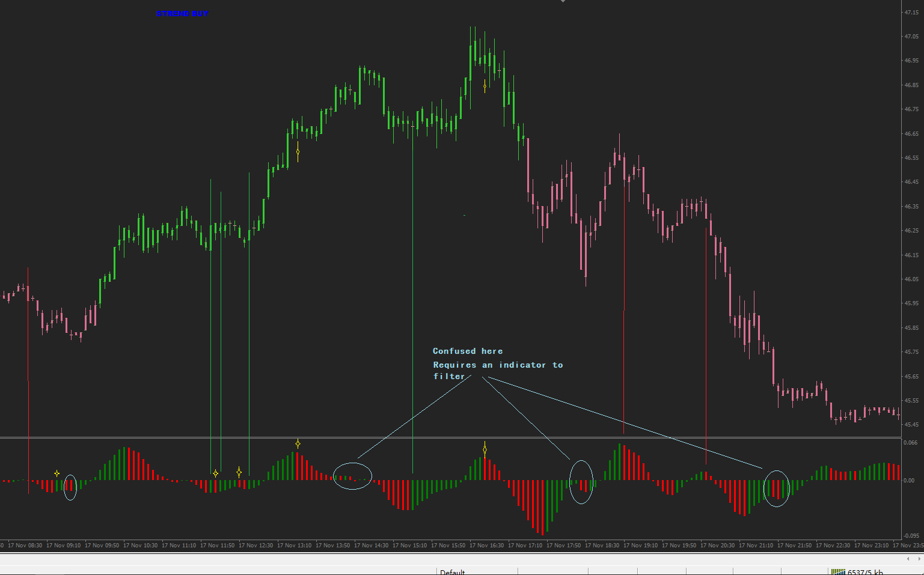Click the scroll right arrow above the status bar
The image size is (924, 575).
point(919,559)
